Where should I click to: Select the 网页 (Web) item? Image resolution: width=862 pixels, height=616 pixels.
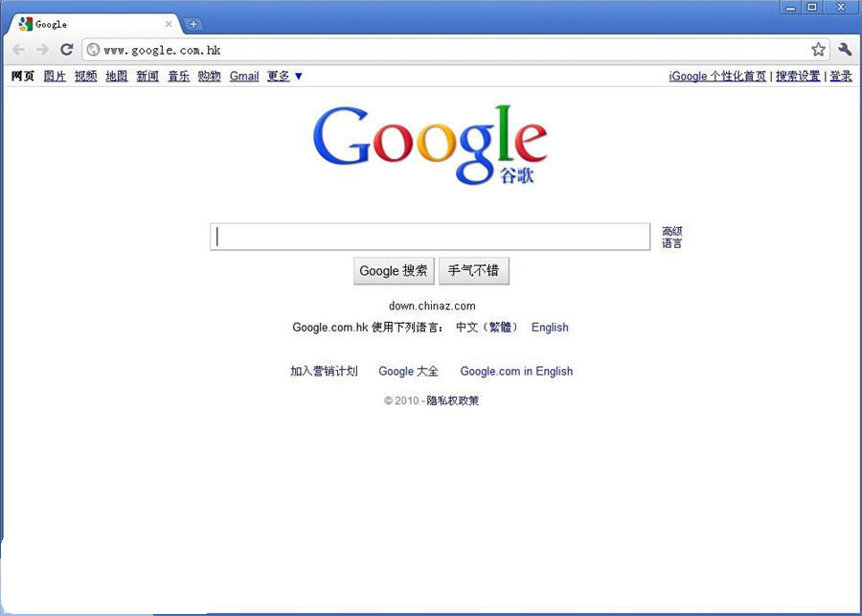23,77
